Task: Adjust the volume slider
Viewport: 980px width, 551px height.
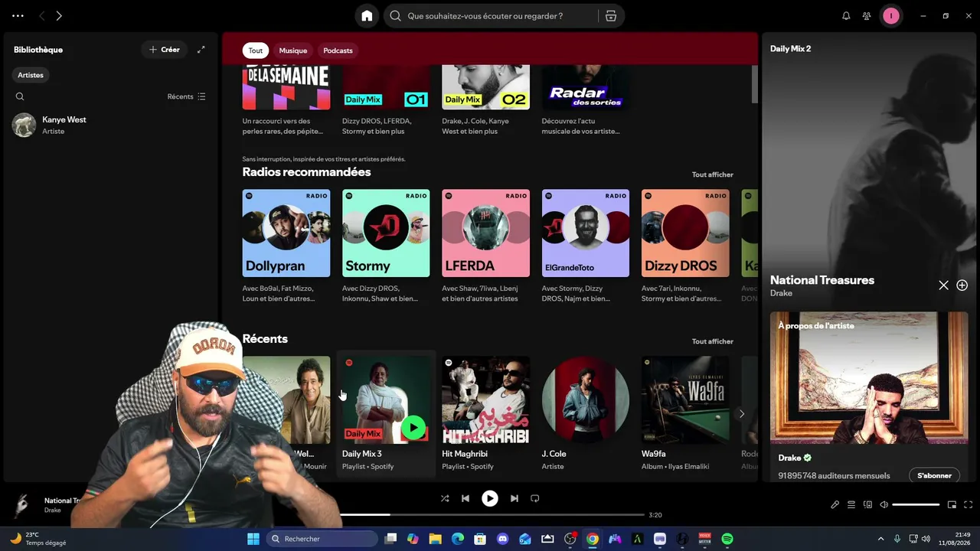Action: coord(916,504)
